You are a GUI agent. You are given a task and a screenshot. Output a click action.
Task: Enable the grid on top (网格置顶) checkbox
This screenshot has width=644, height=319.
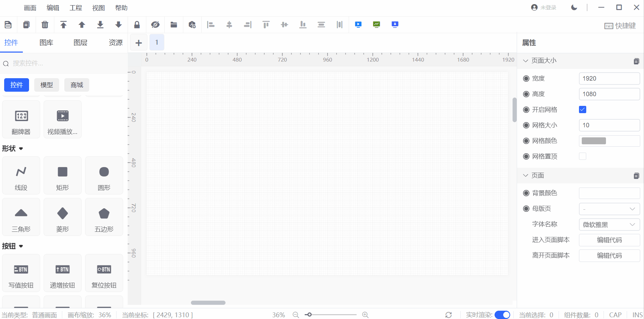582,156
